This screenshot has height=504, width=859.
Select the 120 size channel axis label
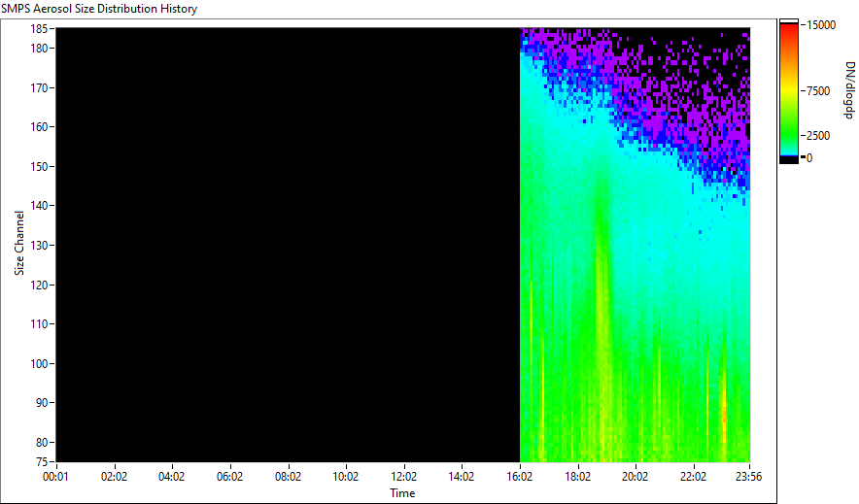click(38, 286)
